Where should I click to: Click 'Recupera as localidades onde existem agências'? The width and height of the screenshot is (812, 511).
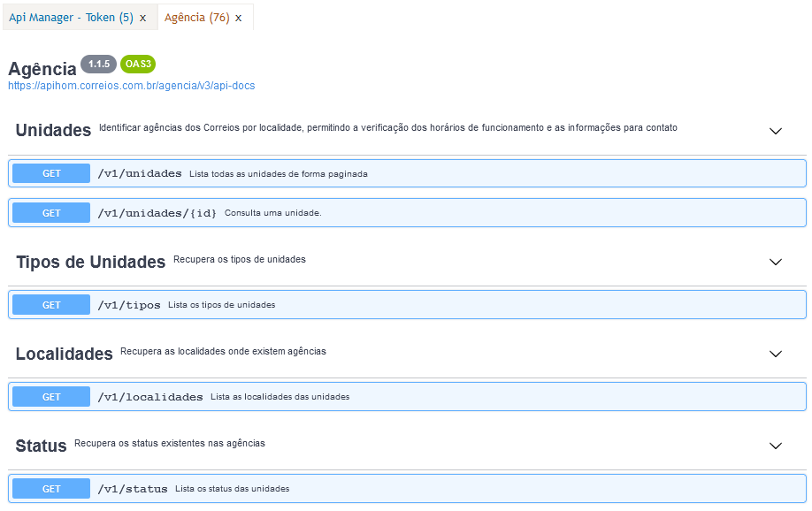[x=223, y=352]
